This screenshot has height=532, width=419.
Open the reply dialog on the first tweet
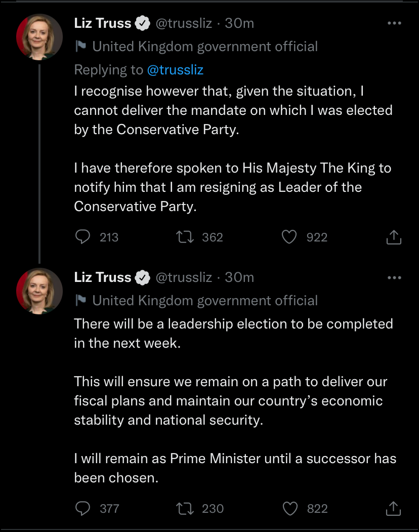(82, 237)
